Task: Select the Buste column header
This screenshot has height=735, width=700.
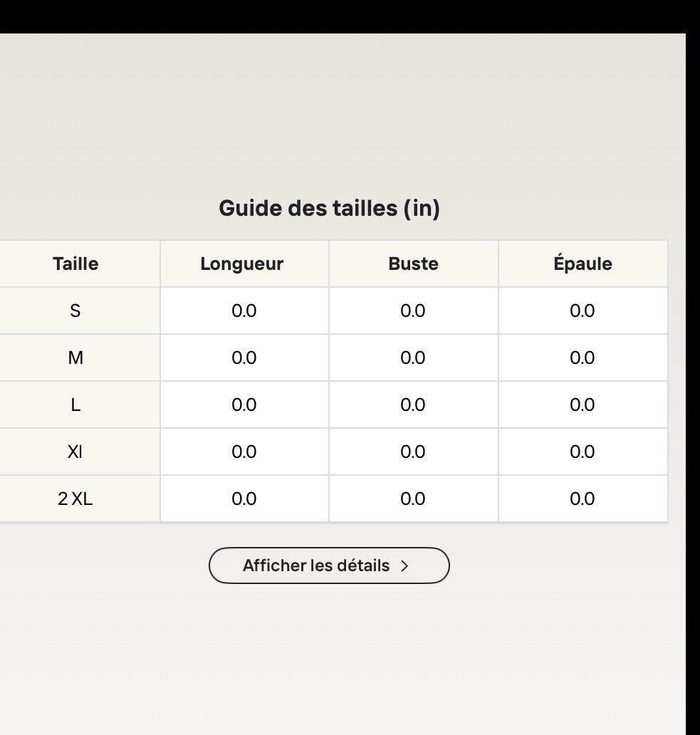Action: [x=413, y=264]
